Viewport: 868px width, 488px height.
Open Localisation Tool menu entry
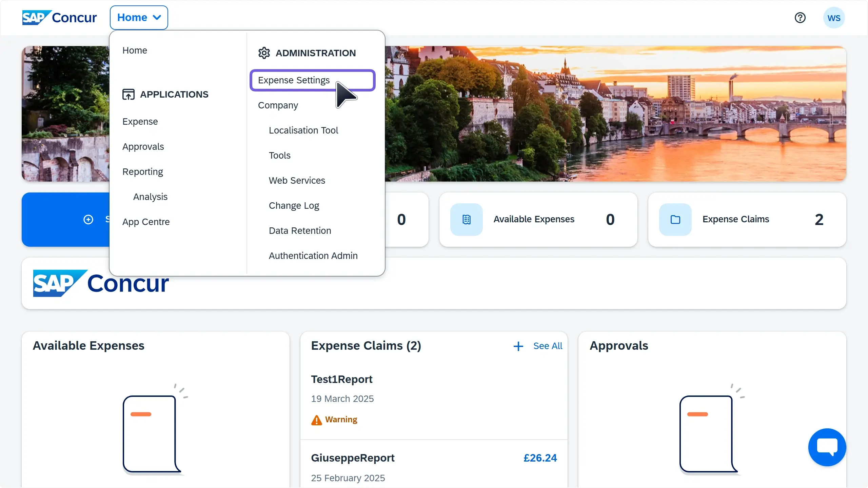[303, 130]
